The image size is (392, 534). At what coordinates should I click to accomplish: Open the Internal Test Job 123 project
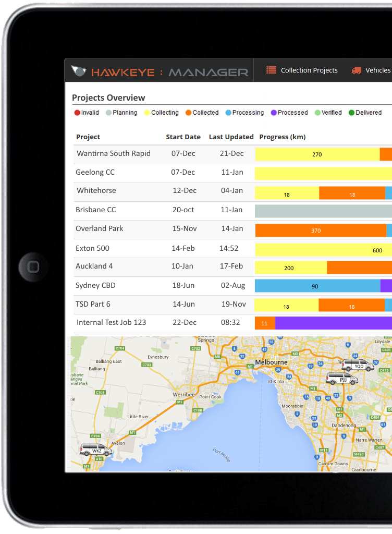pos(111,323)
